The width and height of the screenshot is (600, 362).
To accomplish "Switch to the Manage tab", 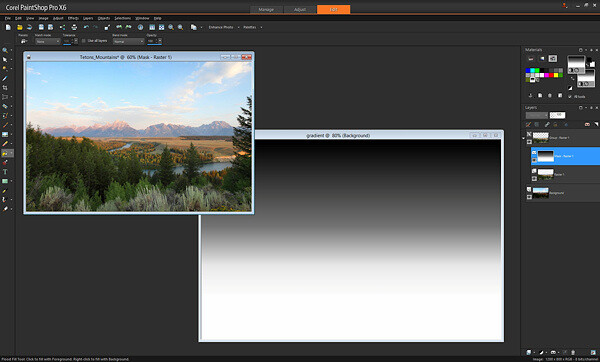I will [266, 10].
